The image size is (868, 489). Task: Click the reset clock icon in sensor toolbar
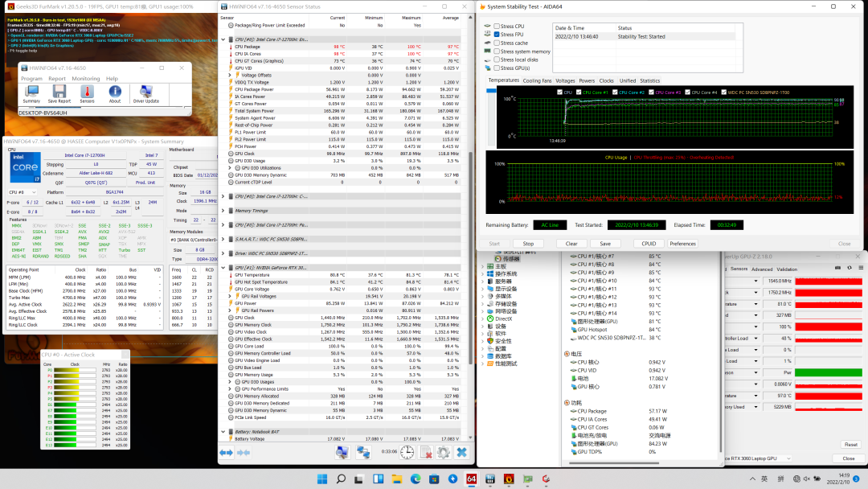point(408,453)
